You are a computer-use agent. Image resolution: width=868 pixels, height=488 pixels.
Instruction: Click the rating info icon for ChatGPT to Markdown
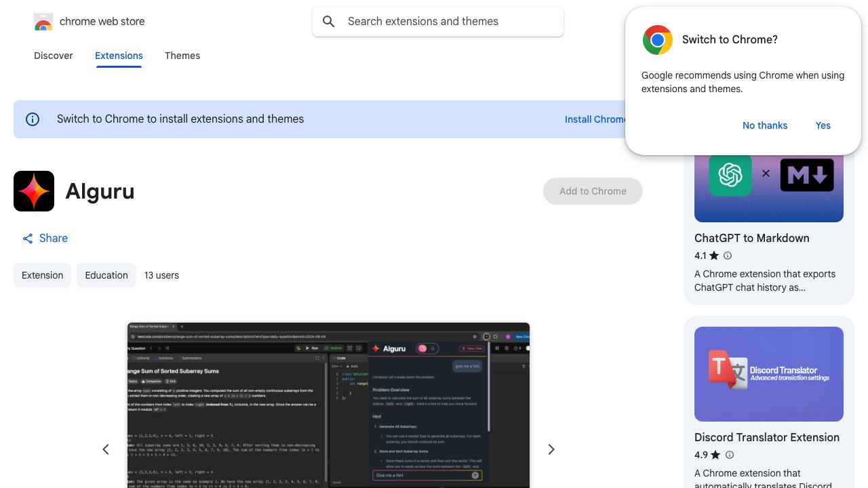pos(728,256)
